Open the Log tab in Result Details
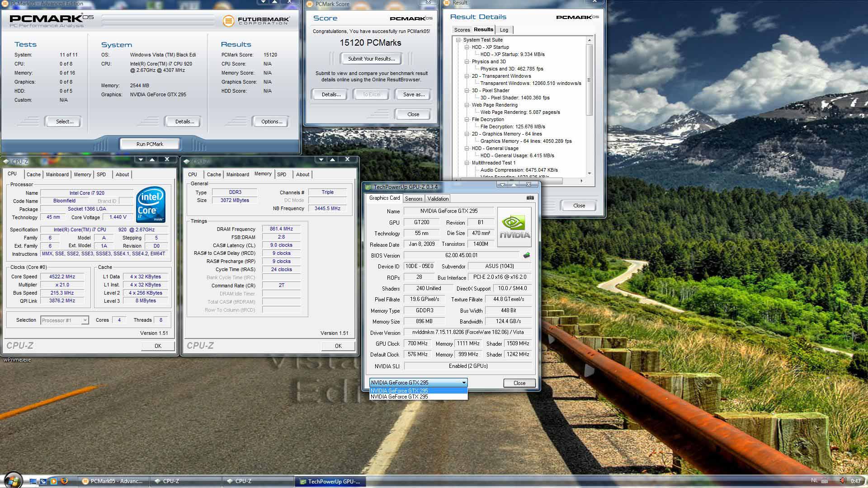Screen dimensions: 868x488 point(504,30)
